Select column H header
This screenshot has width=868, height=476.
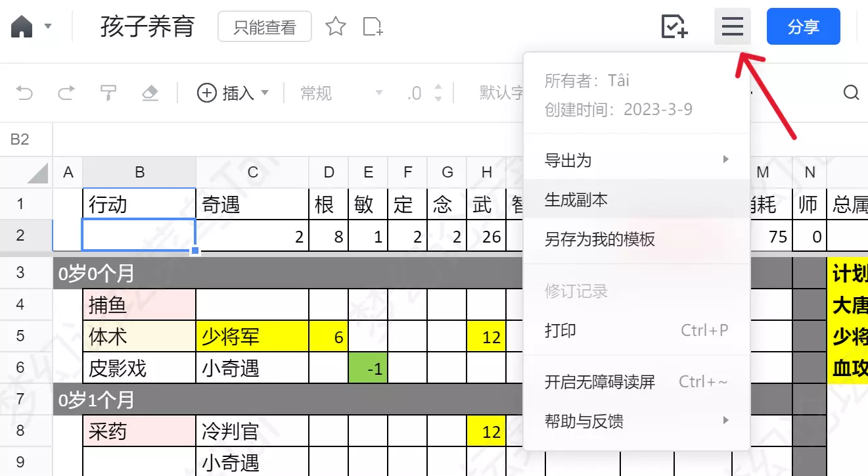(486, 172)
